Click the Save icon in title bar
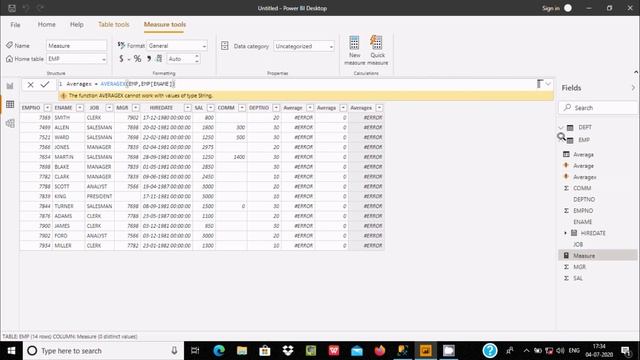This screenshot has height=360, width=640. [x=12, y=8]
